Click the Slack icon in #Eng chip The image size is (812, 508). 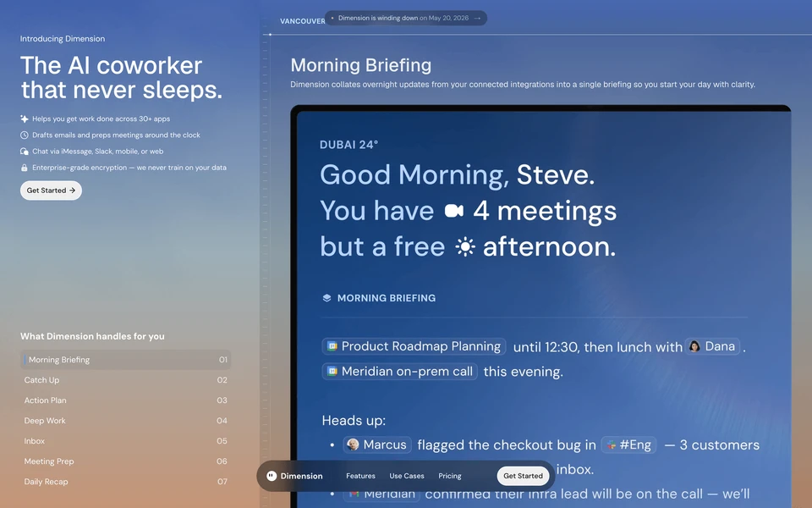(612, 444)
